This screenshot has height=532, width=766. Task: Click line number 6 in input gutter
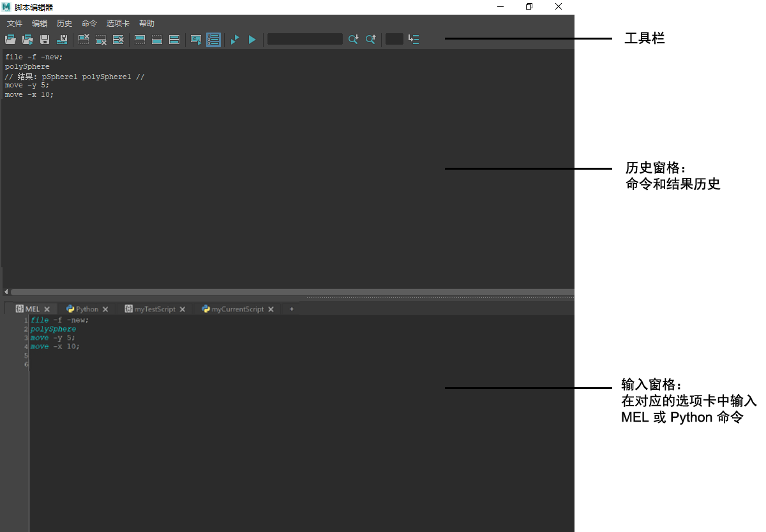[26, 364]
